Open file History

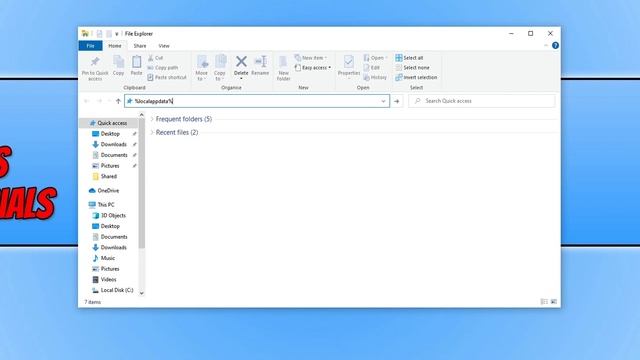[375, 77]
